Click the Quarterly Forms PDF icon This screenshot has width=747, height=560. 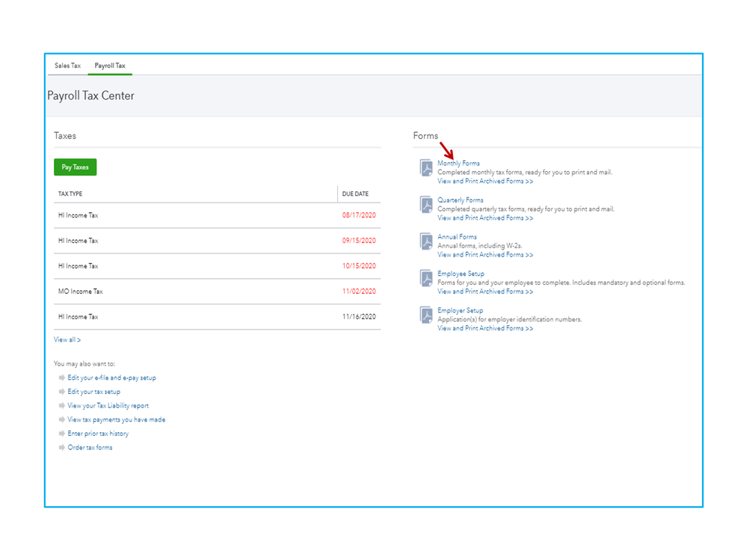click(426, 205)
